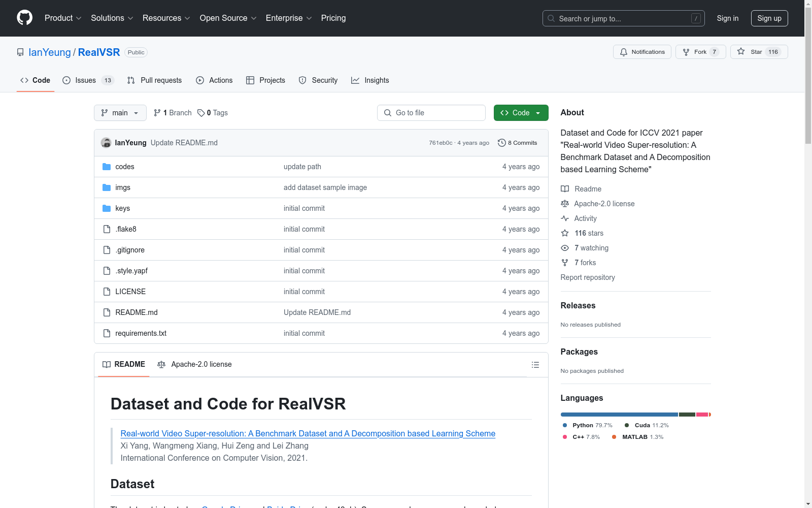This screenshot has width=812, height=508.
Task: Focus the Go to file search box
Action: (x=431, y=113)
